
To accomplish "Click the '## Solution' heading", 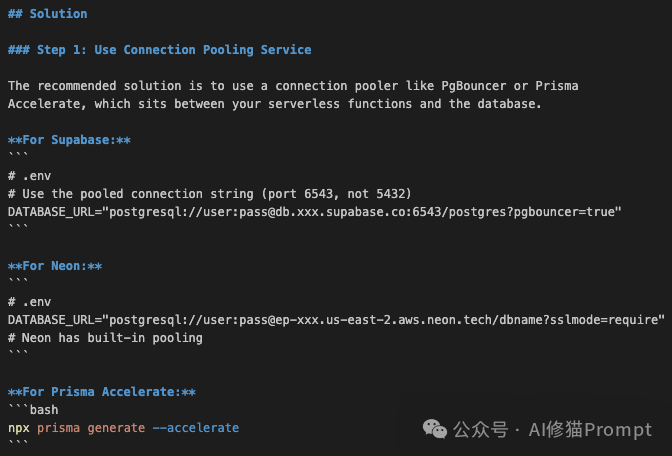I will [x=47, y=14].
